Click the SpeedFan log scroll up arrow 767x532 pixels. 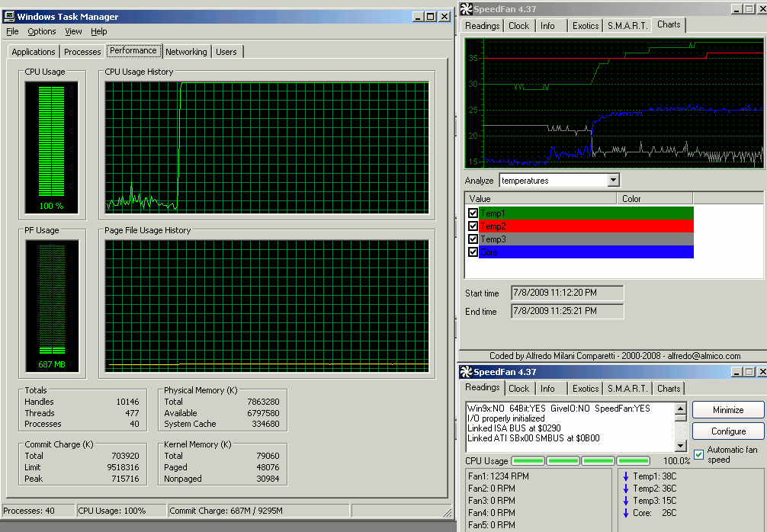pos(680,409)
